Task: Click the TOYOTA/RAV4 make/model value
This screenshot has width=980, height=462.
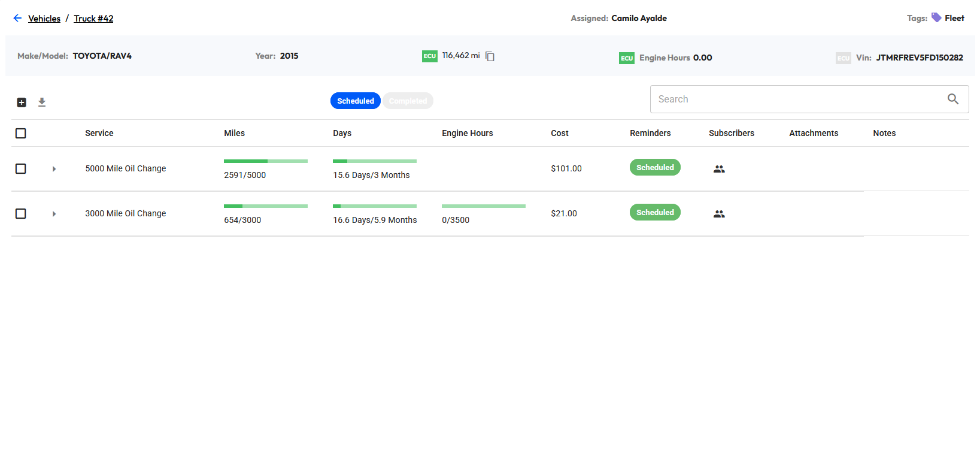Action: coord(102,56)
